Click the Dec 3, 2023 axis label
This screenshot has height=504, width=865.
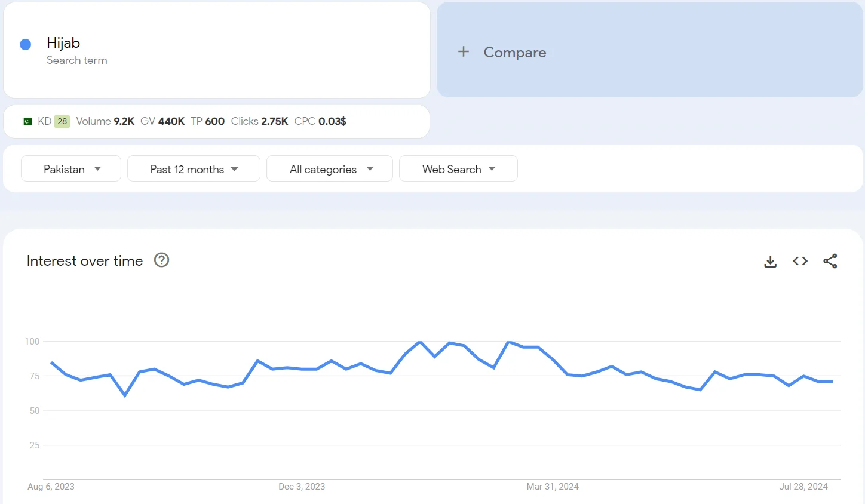click(x=302, y=487)
